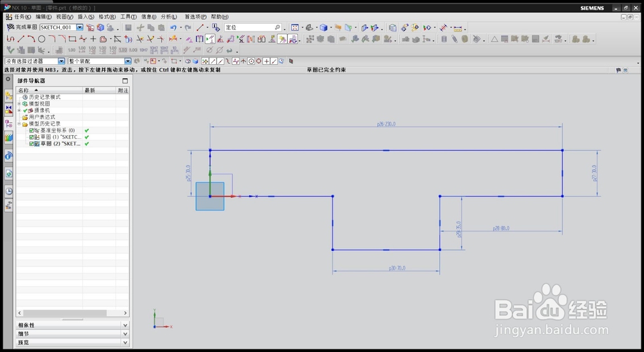Uncheck 草图 (1) SKETCH checkbox
The height and width of the screenshot is (352, 644).
tap(32, 137)
